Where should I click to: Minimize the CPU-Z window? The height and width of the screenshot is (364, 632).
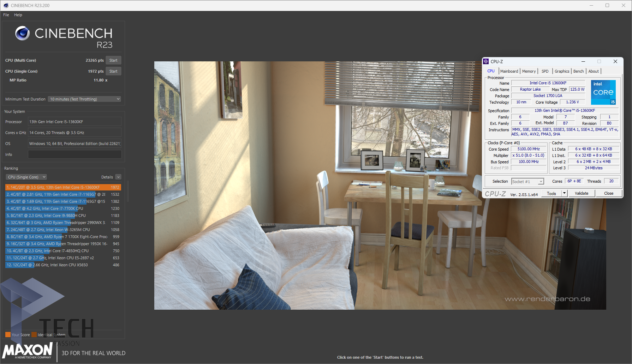(583, 61)
